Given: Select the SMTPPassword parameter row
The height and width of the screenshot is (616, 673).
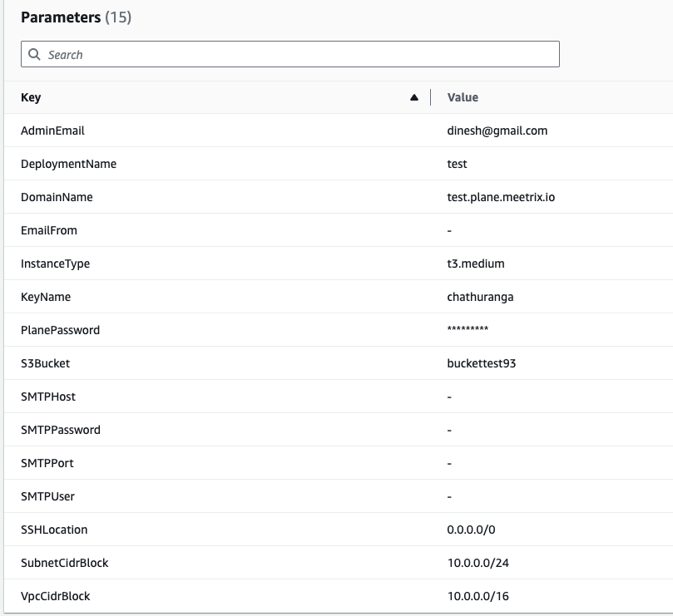Looking at the screenshot, I should [x=61, y=430].
